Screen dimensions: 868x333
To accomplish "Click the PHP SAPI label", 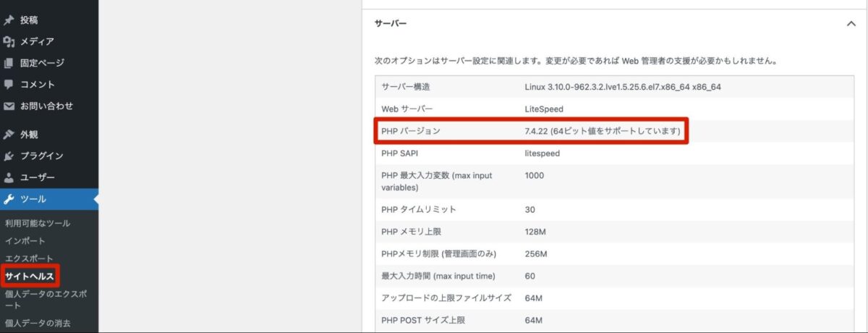I will 400,153.
